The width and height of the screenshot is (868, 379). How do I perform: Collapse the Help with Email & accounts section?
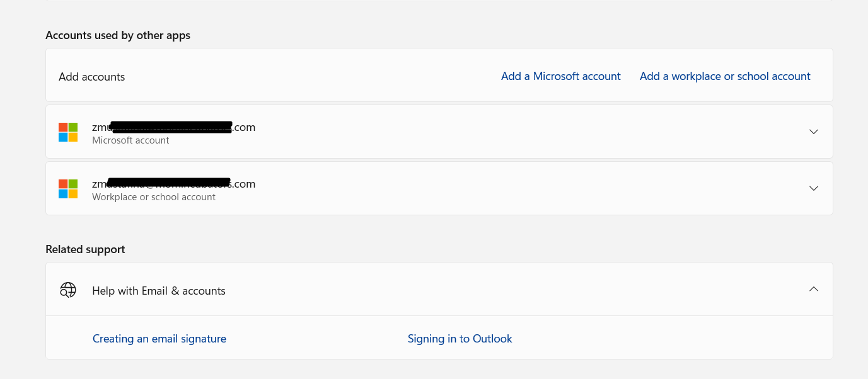click(x=813, y=288)
